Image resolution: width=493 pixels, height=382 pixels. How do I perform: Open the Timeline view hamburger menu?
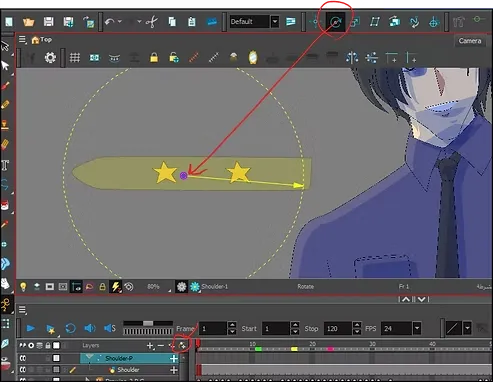coord(22,310)
